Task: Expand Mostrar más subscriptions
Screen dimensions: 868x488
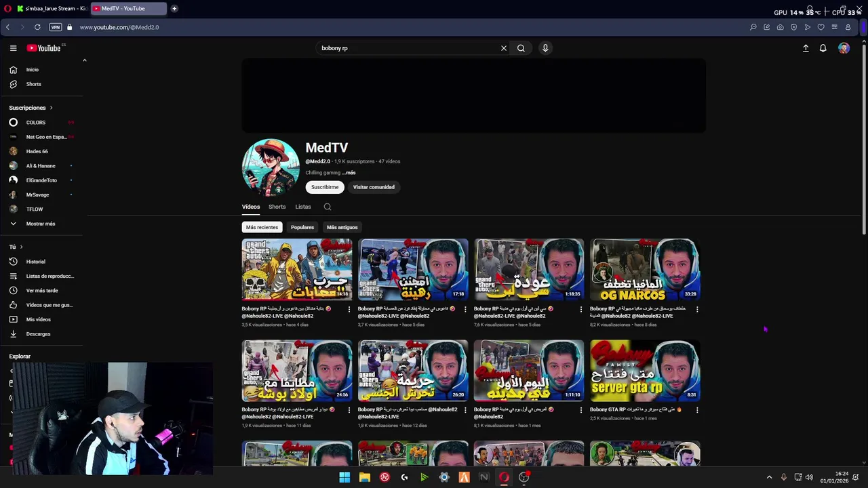Action: coord(42,224)
